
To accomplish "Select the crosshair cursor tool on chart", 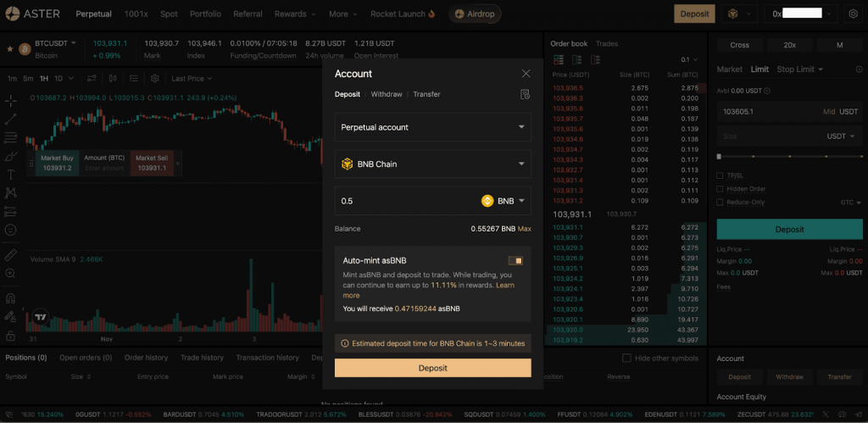I will [11, 101].
